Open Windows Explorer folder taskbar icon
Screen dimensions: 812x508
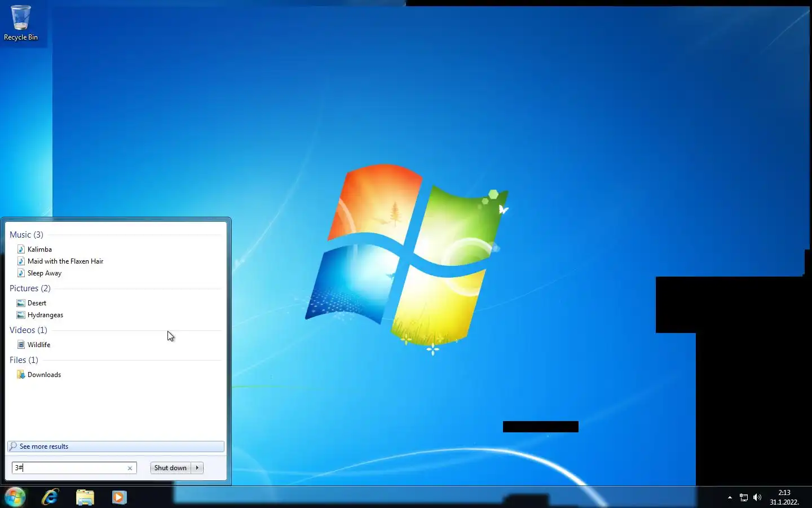tap(85, 497)
